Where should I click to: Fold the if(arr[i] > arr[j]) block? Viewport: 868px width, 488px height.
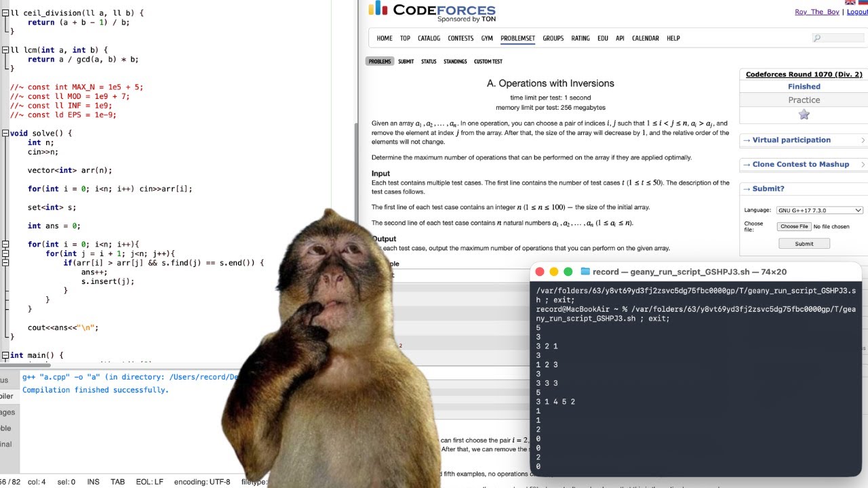click(5, 263)
